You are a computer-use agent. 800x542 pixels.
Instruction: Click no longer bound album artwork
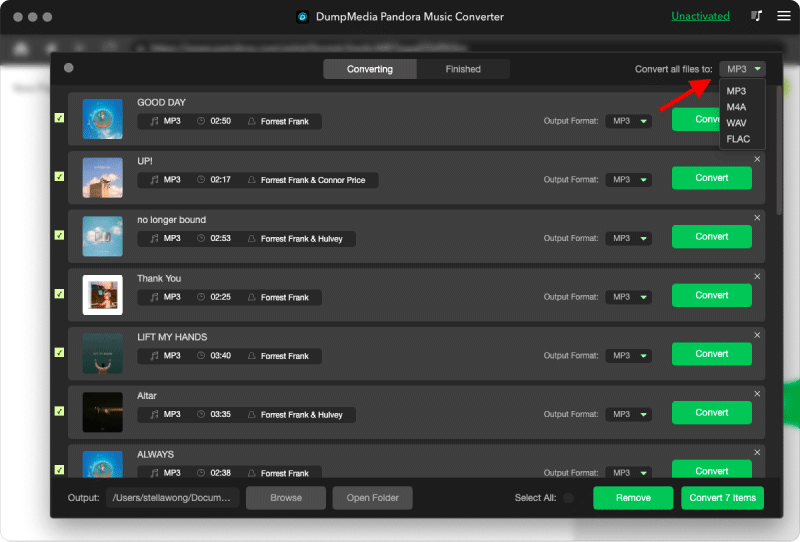click(x=103, y=236)
